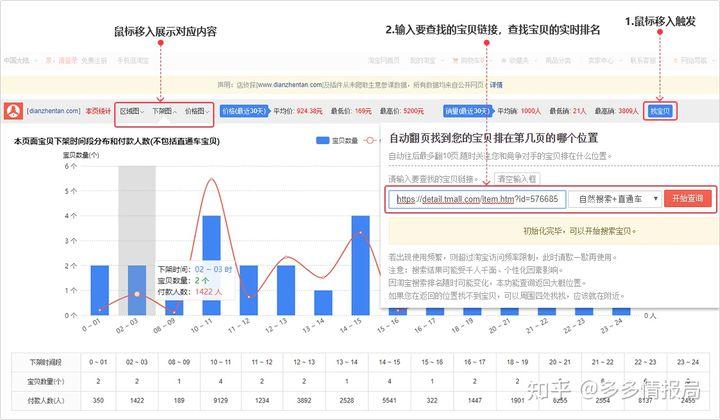Expand the 我的淘宝 menu
This screenshot has height=420, width=720.
(427, 60)
